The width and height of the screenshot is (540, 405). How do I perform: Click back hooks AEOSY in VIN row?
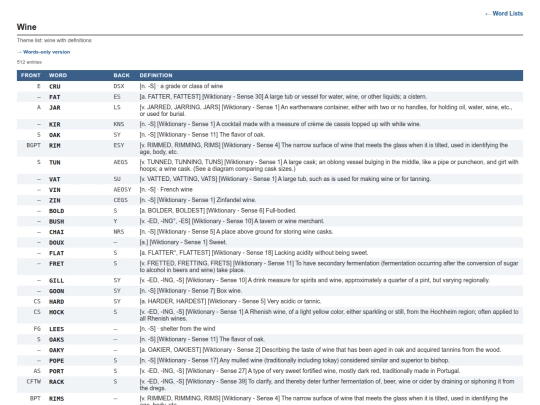click(x=122, y=189)
